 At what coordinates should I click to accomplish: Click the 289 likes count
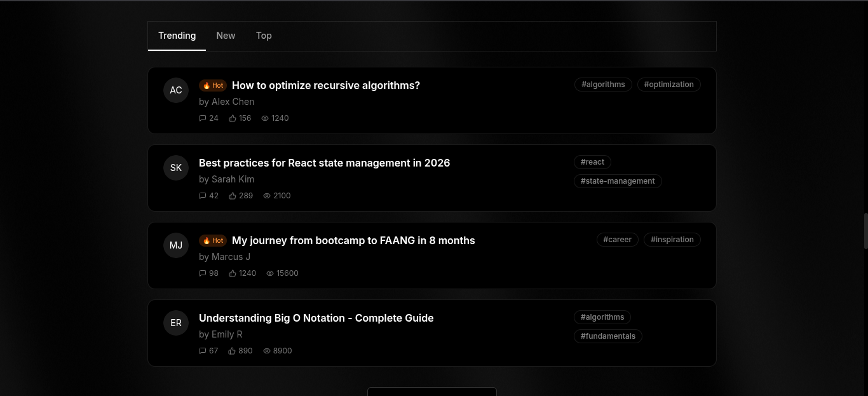[x=246, y=196]
